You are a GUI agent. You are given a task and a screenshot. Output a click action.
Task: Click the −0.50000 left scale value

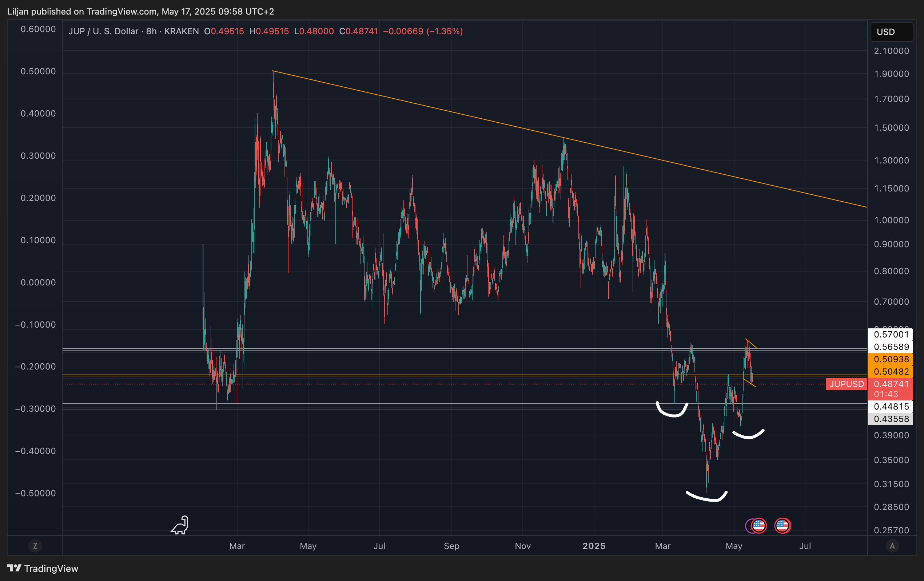click(35, 493)
